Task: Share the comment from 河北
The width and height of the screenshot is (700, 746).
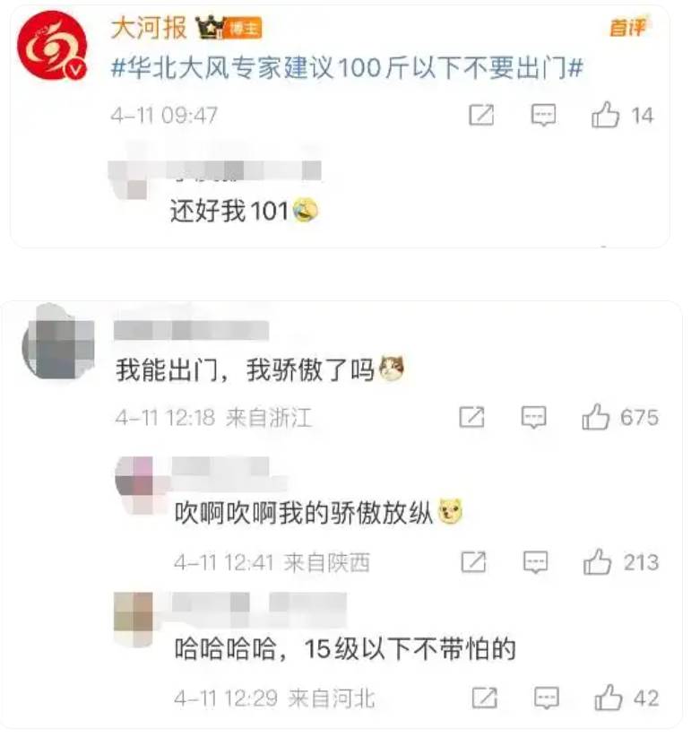Action: (485, 698)
